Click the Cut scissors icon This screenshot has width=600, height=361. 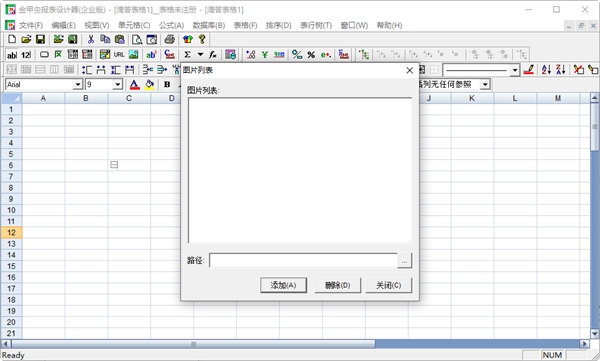(91, 39)
